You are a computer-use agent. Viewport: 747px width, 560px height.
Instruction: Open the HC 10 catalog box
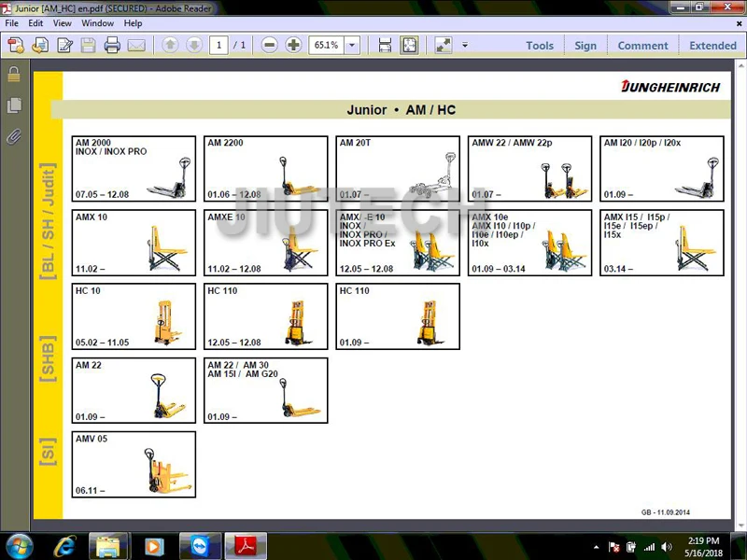pyautogui.click(x=134, y=316)
